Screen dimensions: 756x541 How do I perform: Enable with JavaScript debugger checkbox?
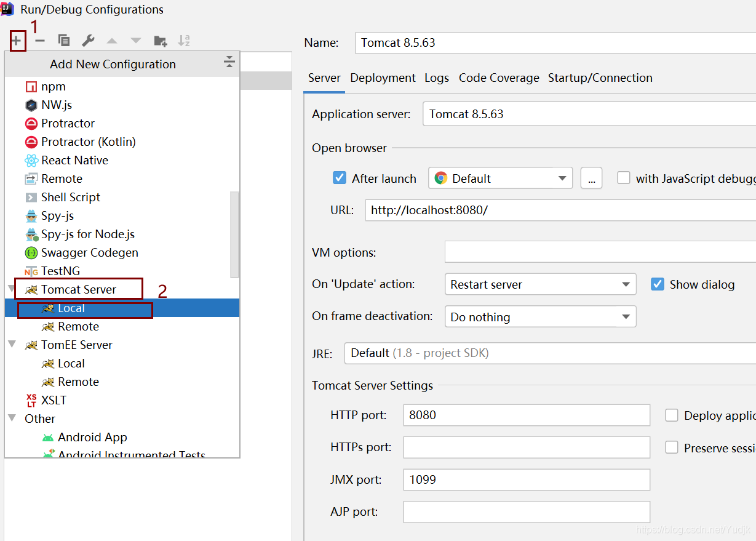pyautogui.click(x=624, y=178)
